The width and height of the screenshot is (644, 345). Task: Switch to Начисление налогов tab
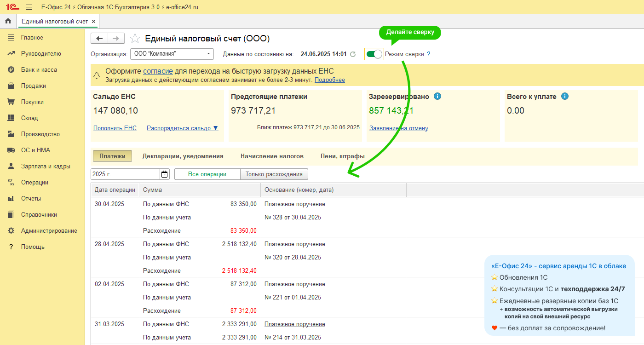pyautogui.click(x=272, y=156)
